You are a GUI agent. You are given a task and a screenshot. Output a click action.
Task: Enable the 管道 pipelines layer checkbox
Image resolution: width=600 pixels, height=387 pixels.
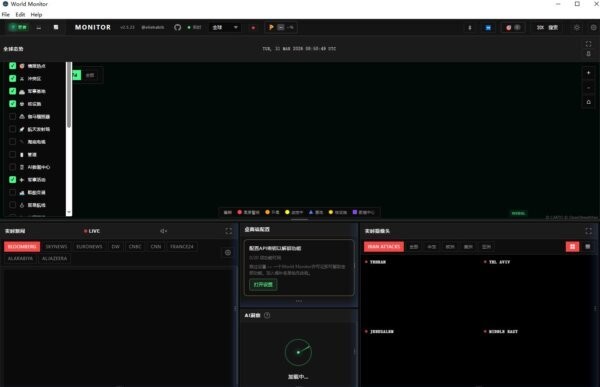coord(13,154)
